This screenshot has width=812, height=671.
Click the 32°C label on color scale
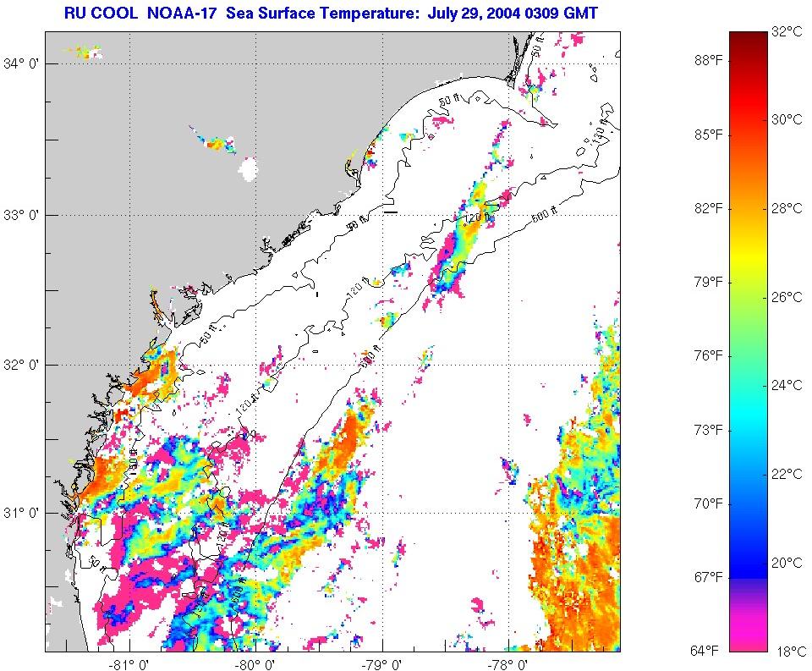(787, 31)
